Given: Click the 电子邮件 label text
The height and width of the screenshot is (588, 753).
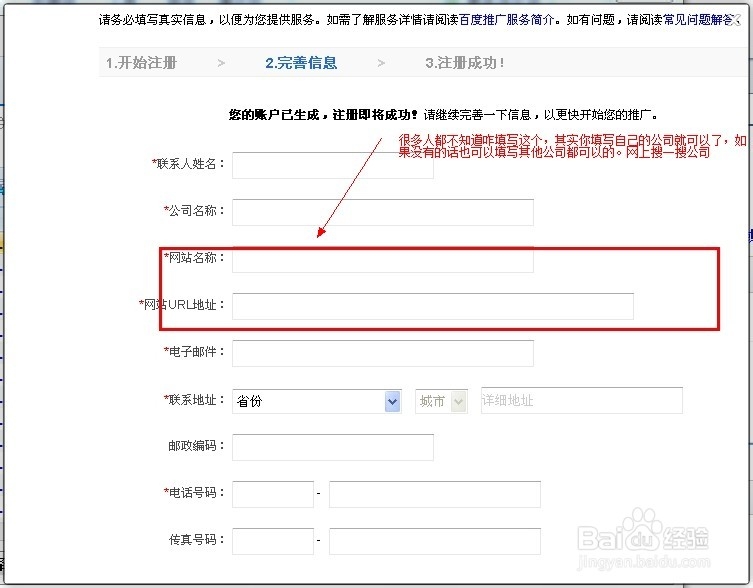Looking at the screenshot, I should (x=194, y=352).
